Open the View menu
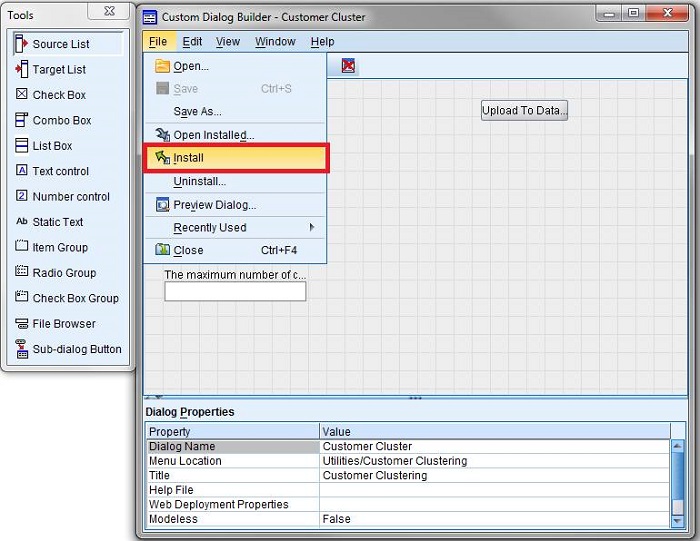The image size is (700, 541). point(228,42)
